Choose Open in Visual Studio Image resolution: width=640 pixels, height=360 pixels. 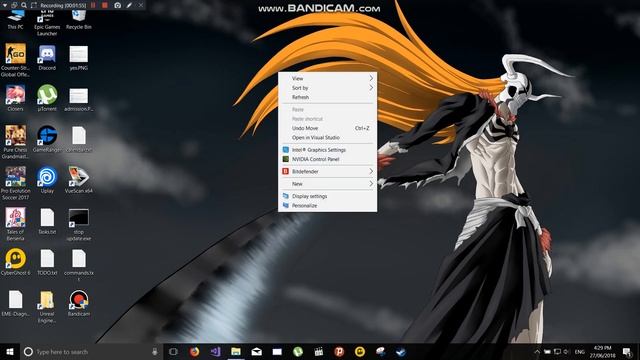pos(327,138)
